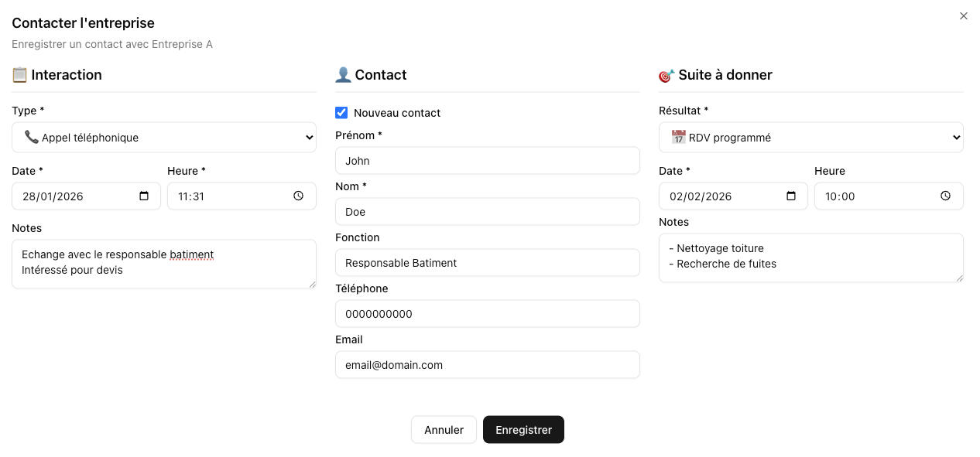This screenshot has height=457, width=980.
Task: Close the Contacter l'entreprise dialog
Action: click(964, 16)
